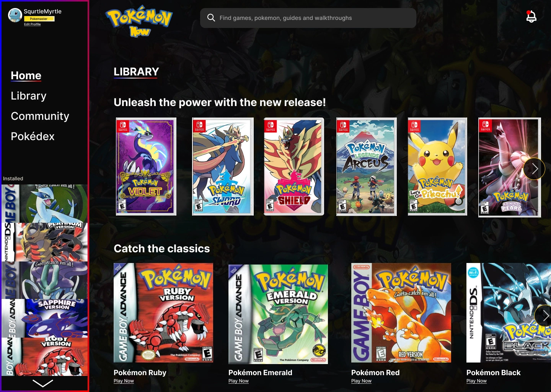Click the LIBRARY heading

click(x=136, y=72)
